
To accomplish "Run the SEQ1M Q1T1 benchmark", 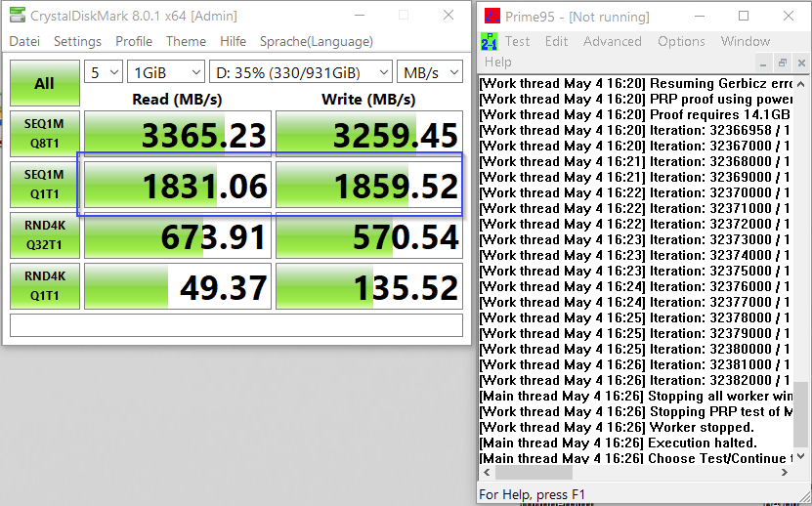I will [45, 185].
